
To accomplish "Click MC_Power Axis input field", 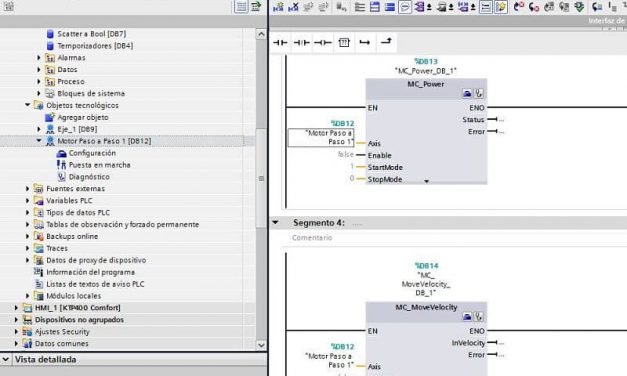I will click(x=321, y=138).
